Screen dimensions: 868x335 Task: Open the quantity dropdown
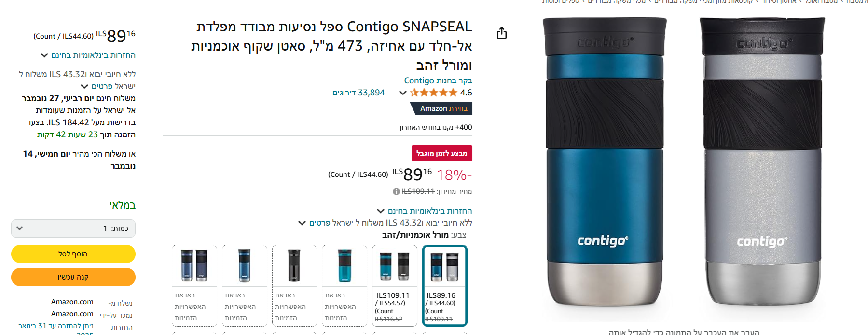pos(73,228)
